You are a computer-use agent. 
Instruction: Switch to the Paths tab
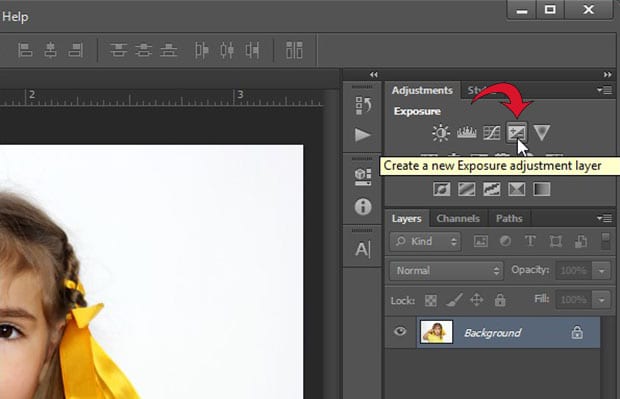click(x=509, y=218)
